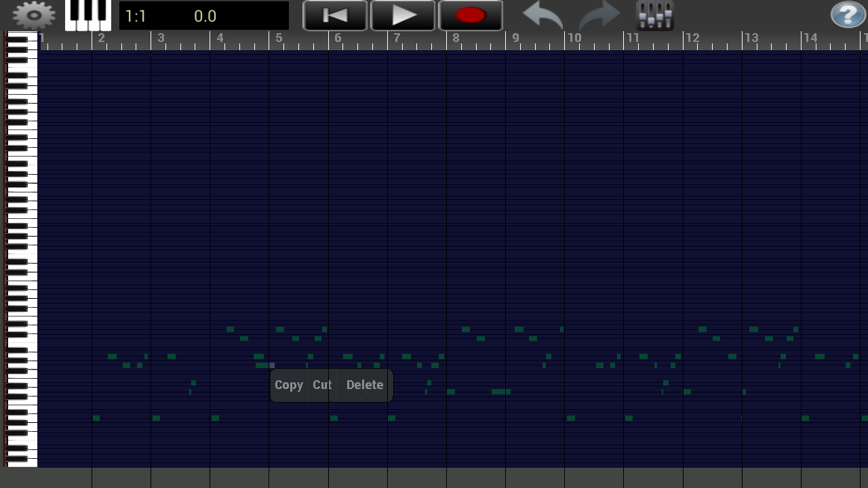The image size is (868, 488).
Task: Open the help screen
Action: click(x=848, y=14)
